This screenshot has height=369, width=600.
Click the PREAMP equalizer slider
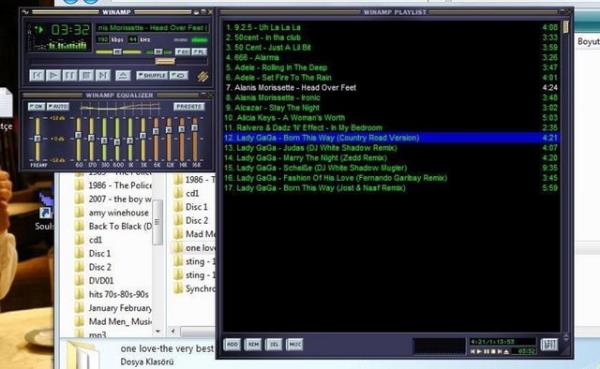click(x=38, y=139)
